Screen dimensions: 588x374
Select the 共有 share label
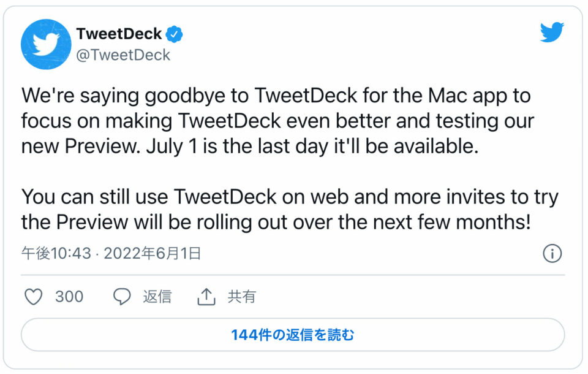pyautogui.click(x=242, y=297)
